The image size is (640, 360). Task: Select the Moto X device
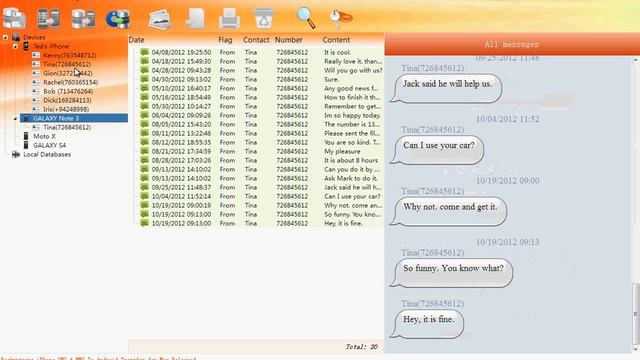pos(44,136)
